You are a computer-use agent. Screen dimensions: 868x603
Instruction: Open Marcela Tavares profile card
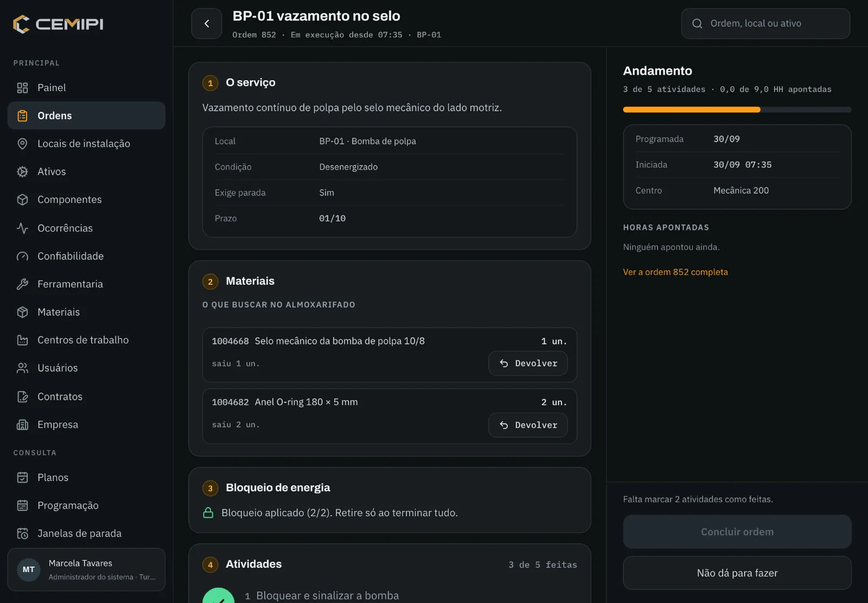[86, 569]
